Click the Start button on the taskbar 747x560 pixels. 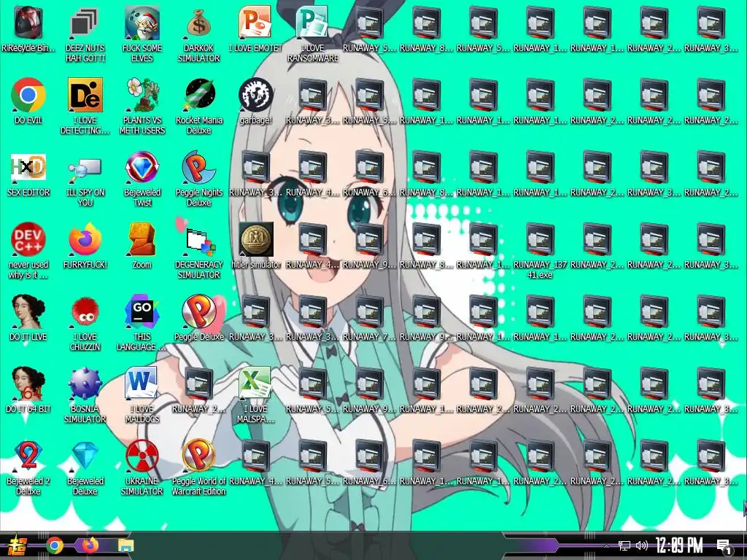(18, 545)
